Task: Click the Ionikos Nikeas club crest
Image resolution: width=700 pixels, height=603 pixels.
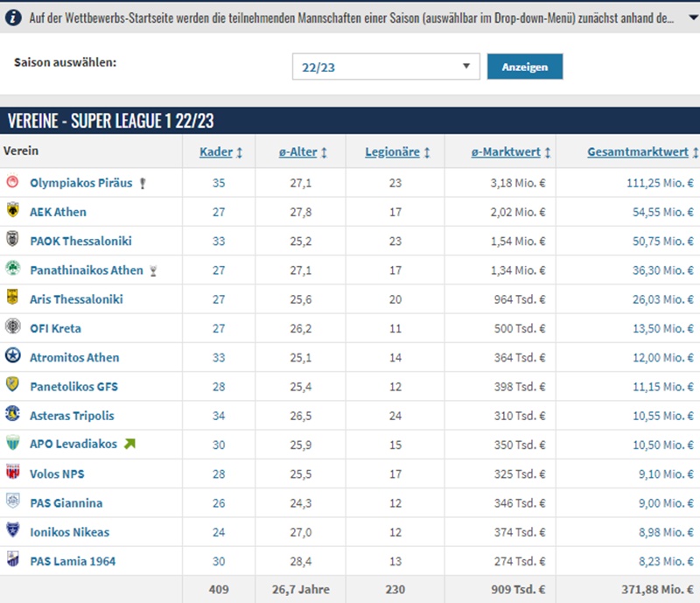Action: tap(12, 529)
